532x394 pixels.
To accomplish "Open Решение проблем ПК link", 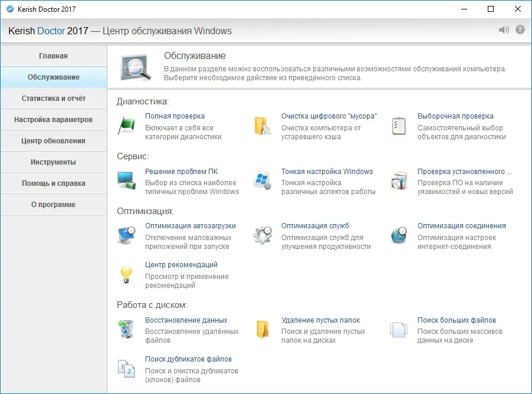I will 182,172.
